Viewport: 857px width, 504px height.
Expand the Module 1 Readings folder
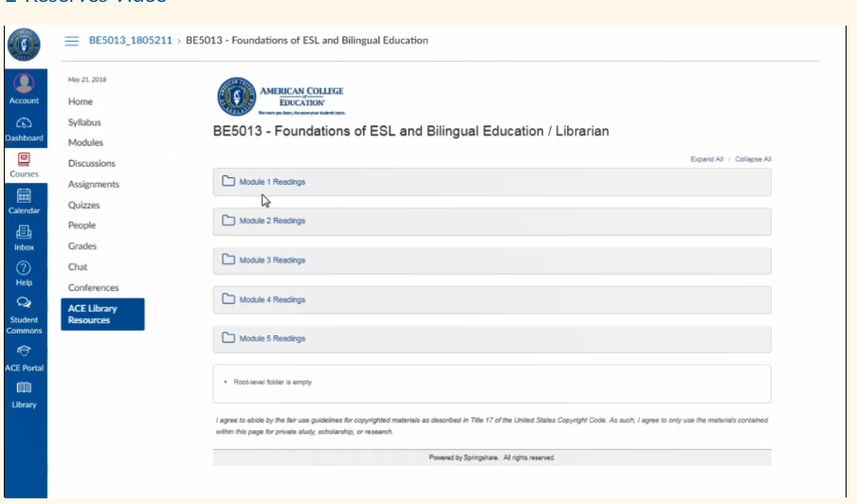[x=492, y=182]
